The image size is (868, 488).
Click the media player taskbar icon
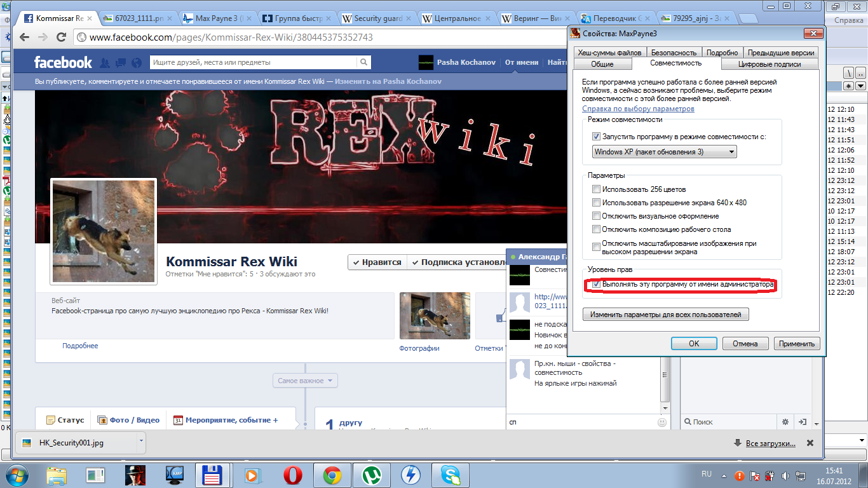252,475
